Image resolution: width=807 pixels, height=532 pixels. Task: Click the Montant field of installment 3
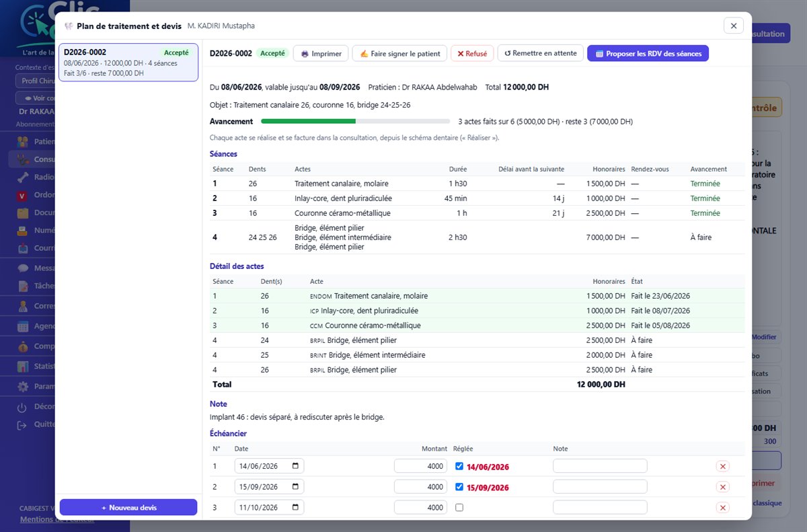click(420, 508)
